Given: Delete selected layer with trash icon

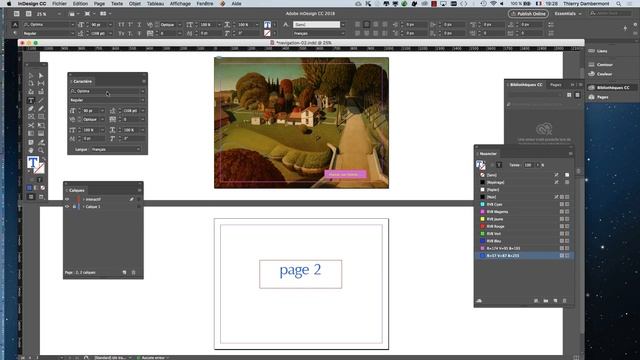Looking at the screenshot, I should [x=133, y=272].
